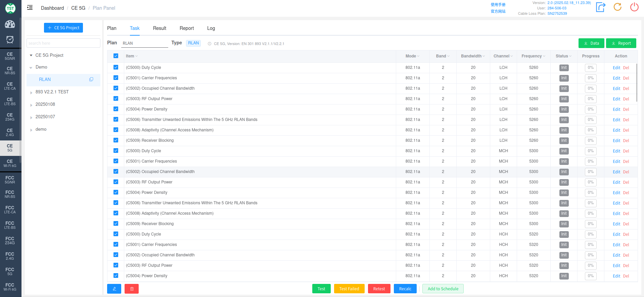This screenshot has height=297, width=644.
Task: Open CE NR-BS module in sidebar
Action: click(x=10, y=71)
